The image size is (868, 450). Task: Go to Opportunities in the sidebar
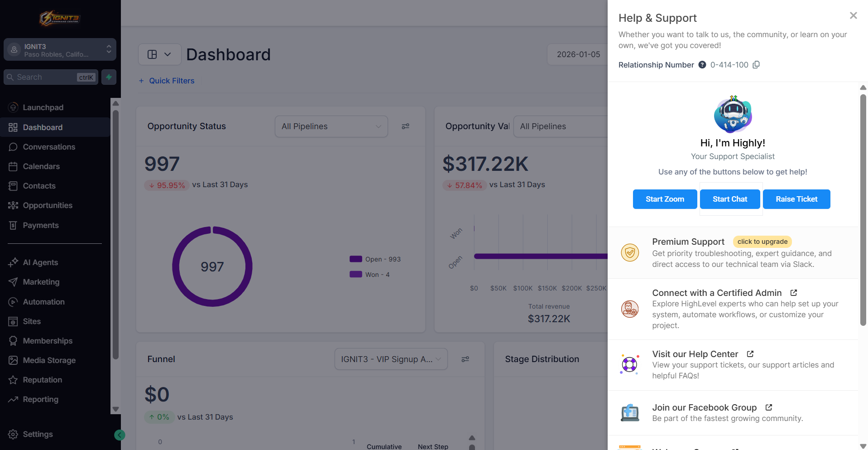[x=48, y=205]
